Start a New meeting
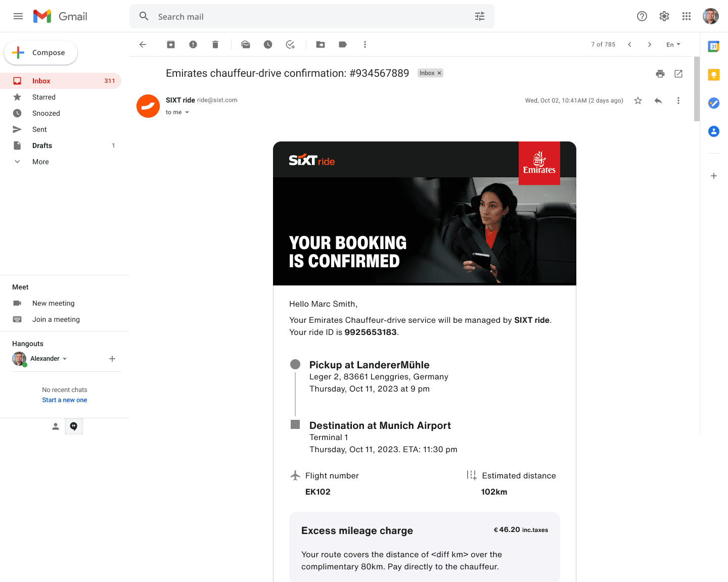Screen dimensions: 728x582 pyautogui.click(x=53, y=303)
